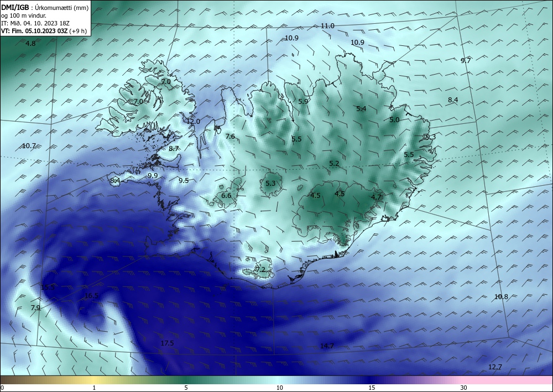Click the '30' label on the color scale
The image size is (553, 392).
tap(464, 388)
